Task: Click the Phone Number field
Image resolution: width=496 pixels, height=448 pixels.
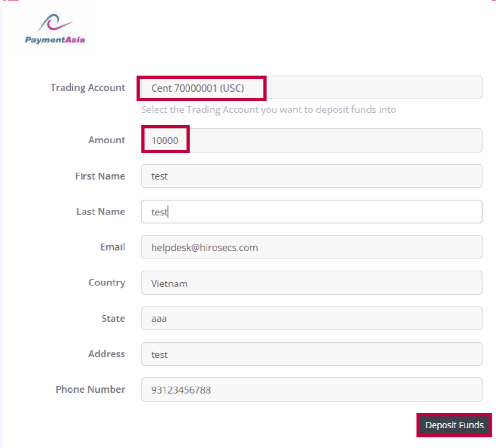Action: 311,390
